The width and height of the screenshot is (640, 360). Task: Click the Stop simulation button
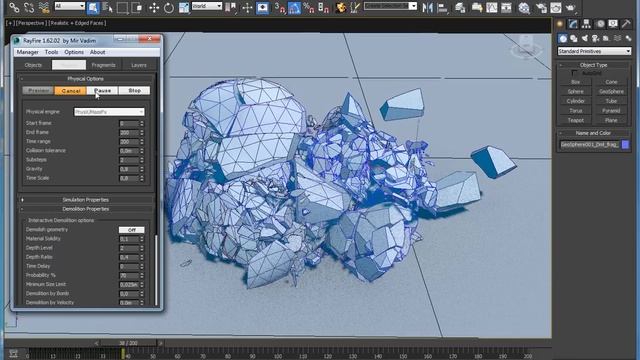pyautogui.click(x=134, y=91)
